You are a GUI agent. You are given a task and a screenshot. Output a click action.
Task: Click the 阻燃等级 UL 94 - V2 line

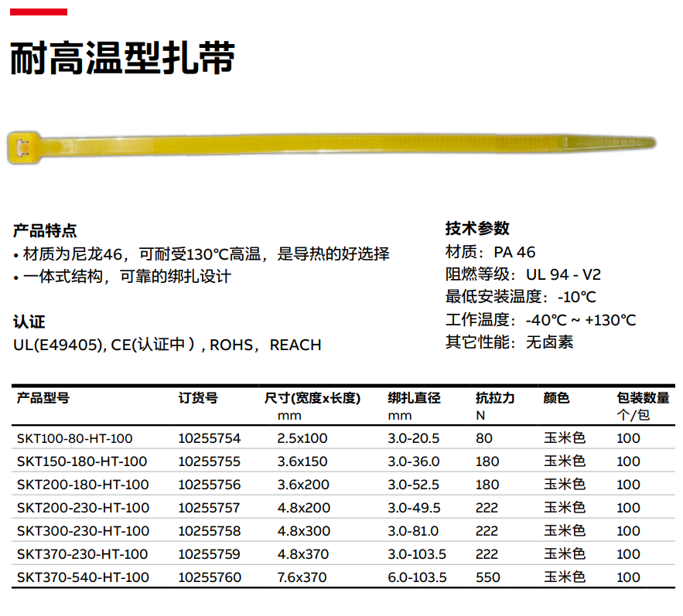click(523, 274)
